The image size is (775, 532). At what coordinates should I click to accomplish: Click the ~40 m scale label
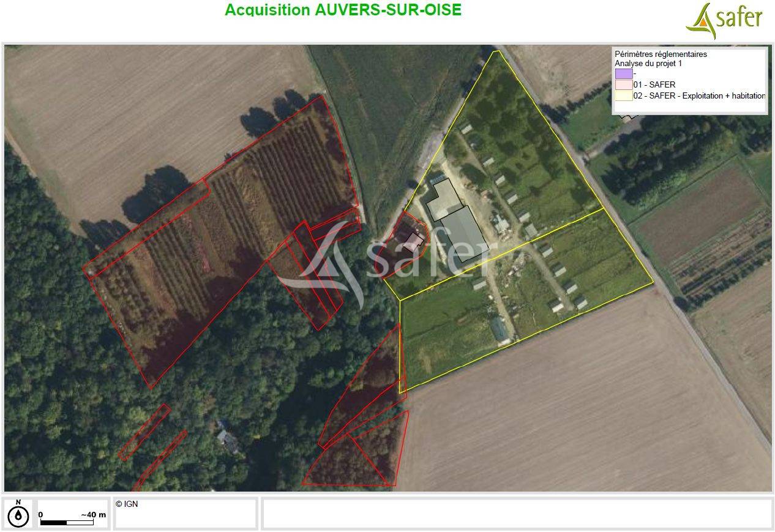coord(92,515)
